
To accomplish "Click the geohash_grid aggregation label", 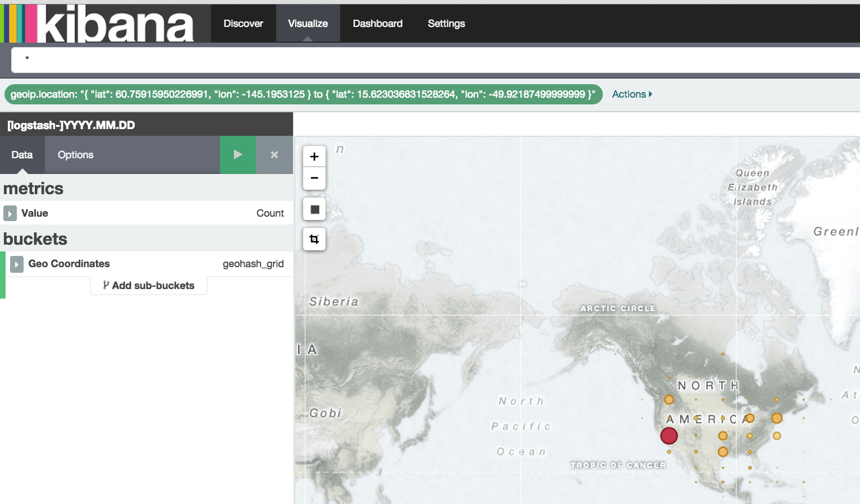I will 253,264.
